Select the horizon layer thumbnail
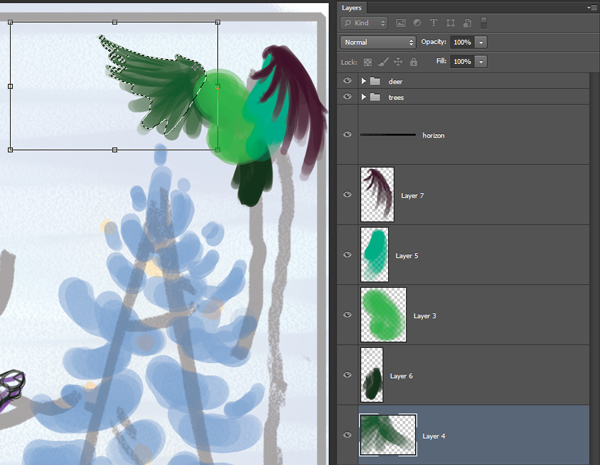 (388, 135)
